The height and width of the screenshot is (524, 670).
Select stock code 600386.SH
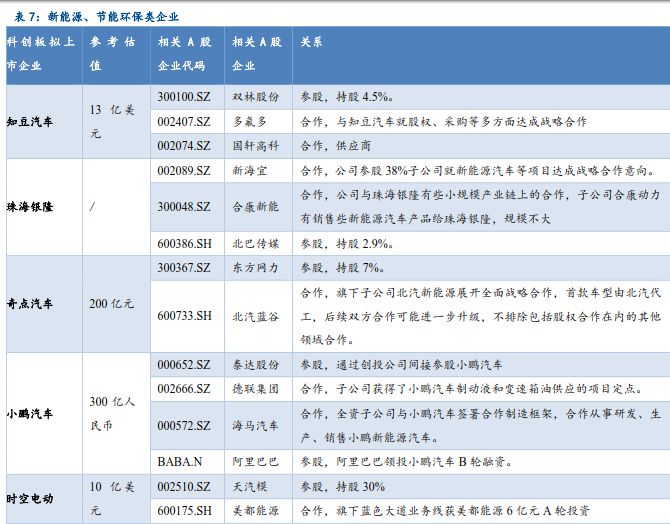click(185, 244)
